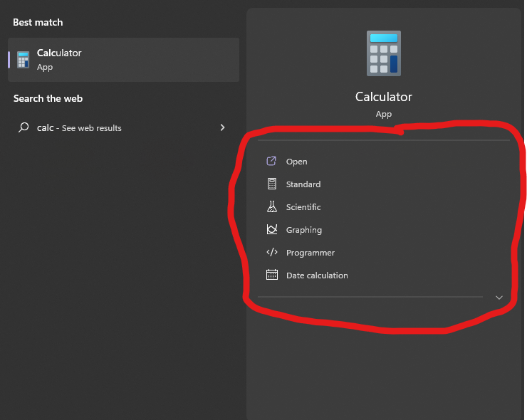Click the Programmer code brackets icon
Screen dimensions: 527x420
(272, 252)
